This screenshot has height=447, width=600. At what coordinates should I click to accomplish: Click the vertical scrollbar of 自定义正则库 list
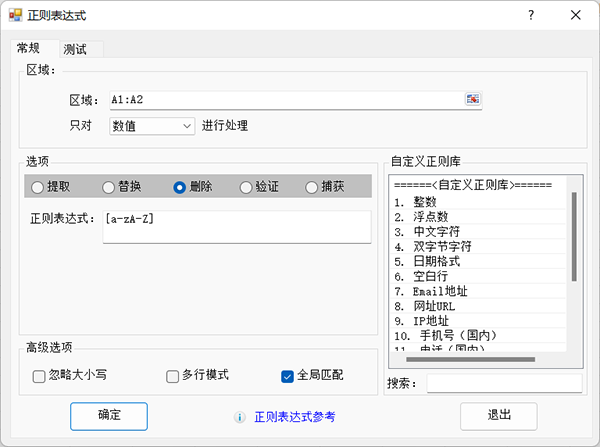574,237
